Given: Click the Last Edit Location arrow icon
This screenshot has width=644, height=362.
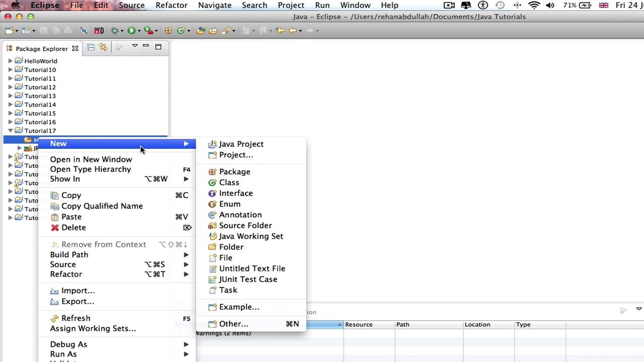Looking at the screenshot, I should 280,31.
